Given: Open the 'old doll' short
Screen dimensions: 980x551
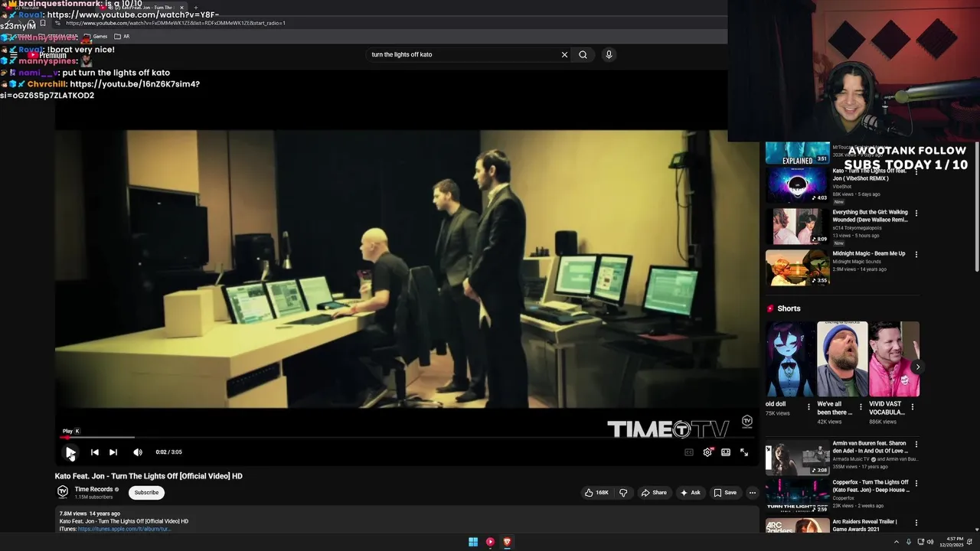Looking at the screenshot, I should coord(789,360).
